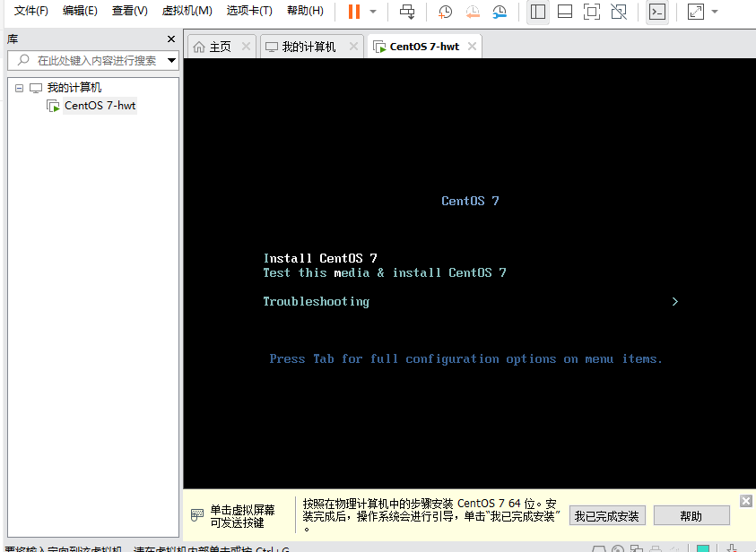Click the CentOS 7 64 位 install instructions
Screen dimensions: 756x552
[431, 516]
